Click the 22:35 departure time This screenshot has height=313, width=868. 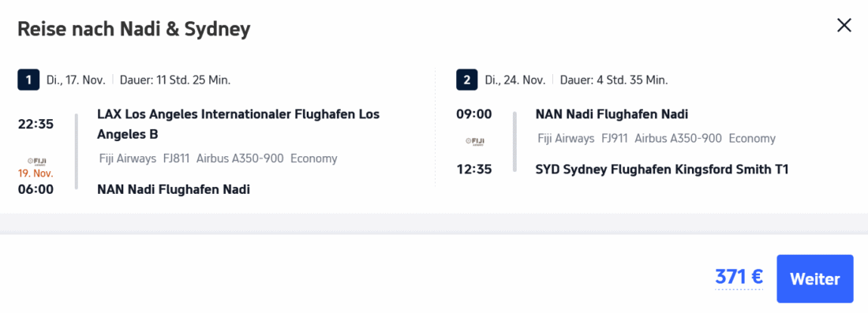[36, 124]
